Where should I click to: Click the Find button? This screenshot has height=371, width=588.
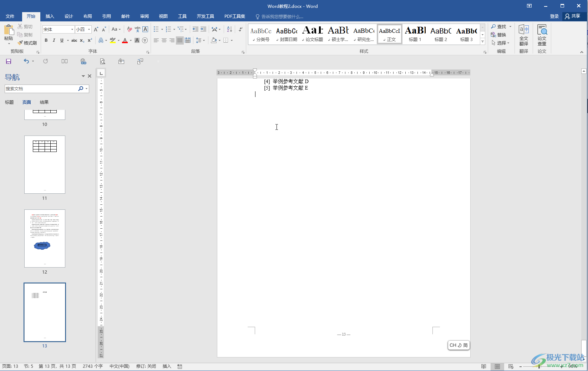click(499, 26)
